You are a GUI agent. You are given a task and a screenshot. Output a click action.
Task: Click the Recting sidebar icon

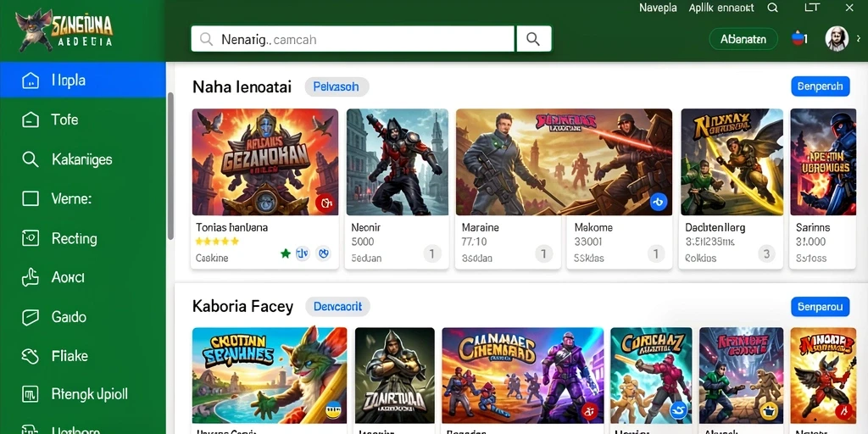(x=31, y=238)
